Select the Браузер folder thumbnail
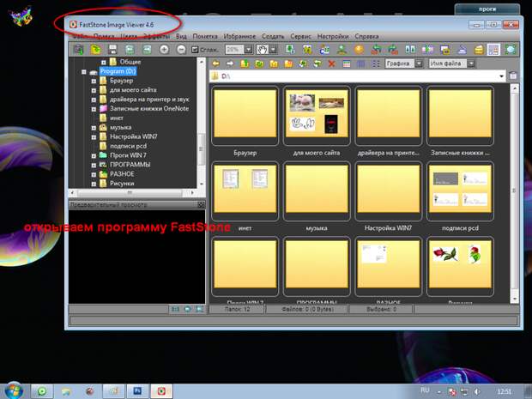The width and height of the screenshot is (532, 399). coord(245,115)
